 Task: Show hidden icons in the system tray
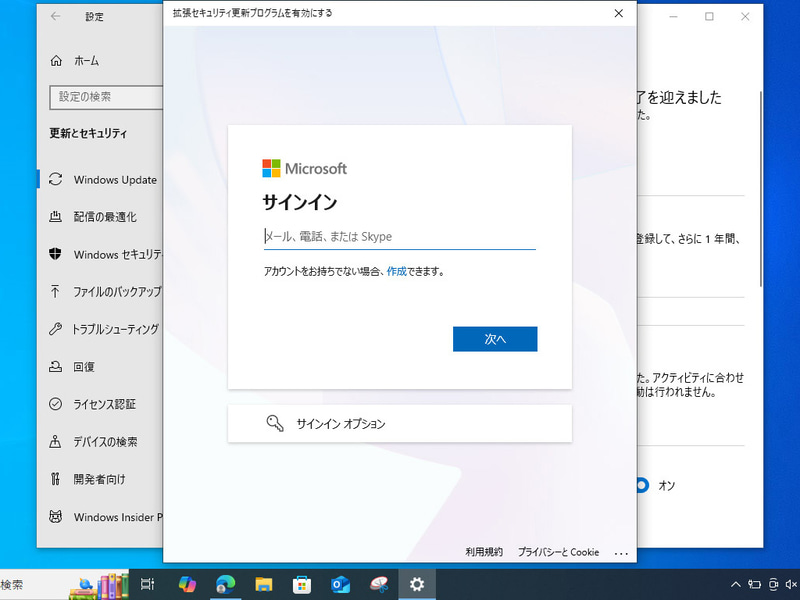click(735, 584)
